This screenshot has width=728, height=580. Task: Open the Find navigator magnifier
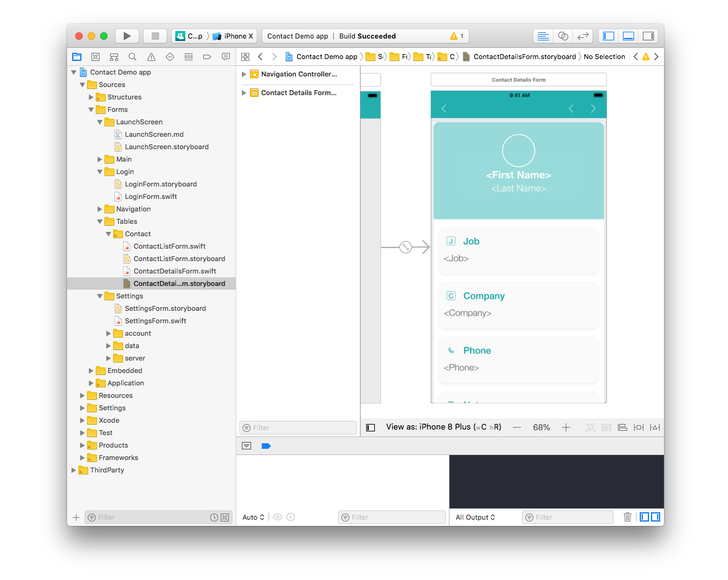pyautogui.click(x=132, y=57)
